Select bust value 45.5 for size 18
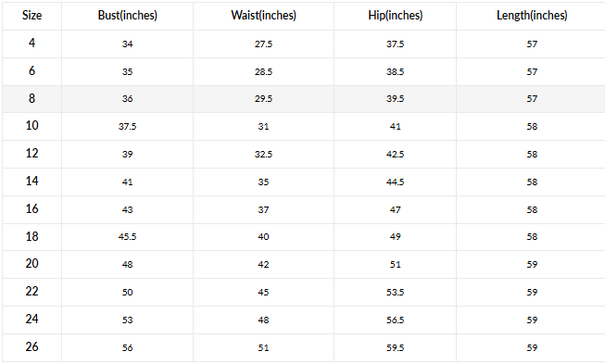This screenshot has width=605, height=364. [x=127, y=237]
